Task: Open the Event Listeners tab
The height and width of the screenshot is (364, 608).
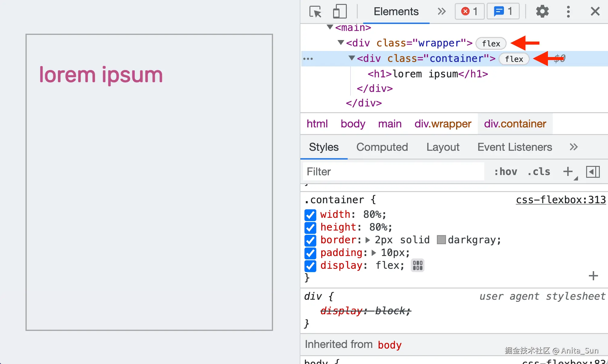Action: tap(515, 147)
